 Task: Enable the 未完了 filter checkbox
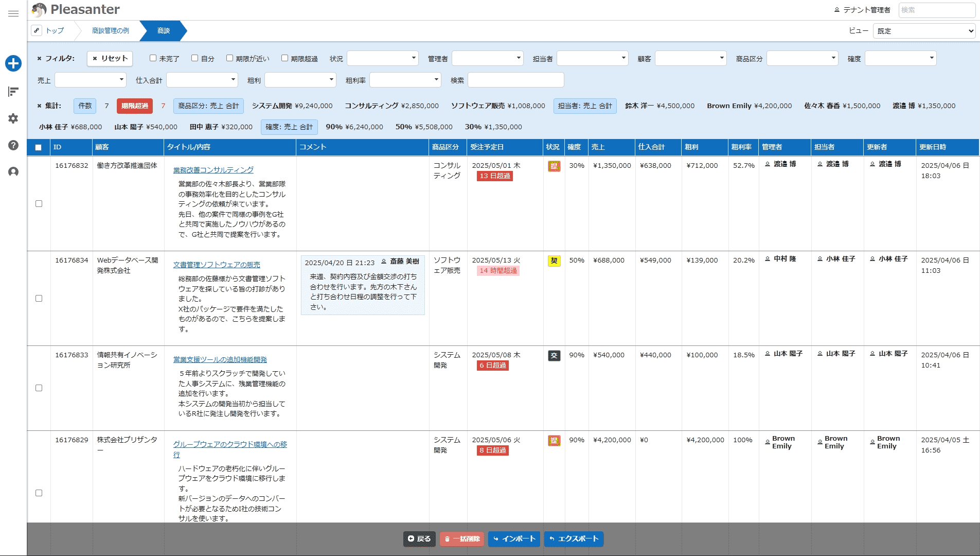[x=152, y=58]
